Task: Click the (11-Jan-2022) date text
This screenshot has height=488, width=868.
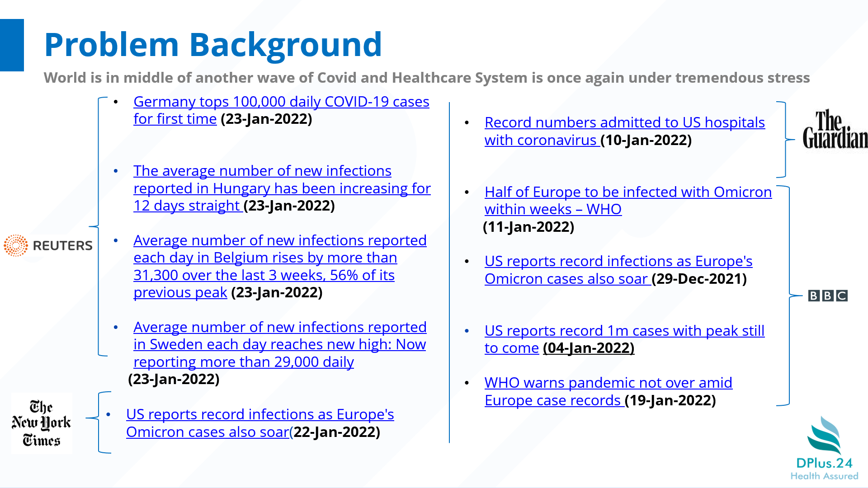Action: (528, 227)
